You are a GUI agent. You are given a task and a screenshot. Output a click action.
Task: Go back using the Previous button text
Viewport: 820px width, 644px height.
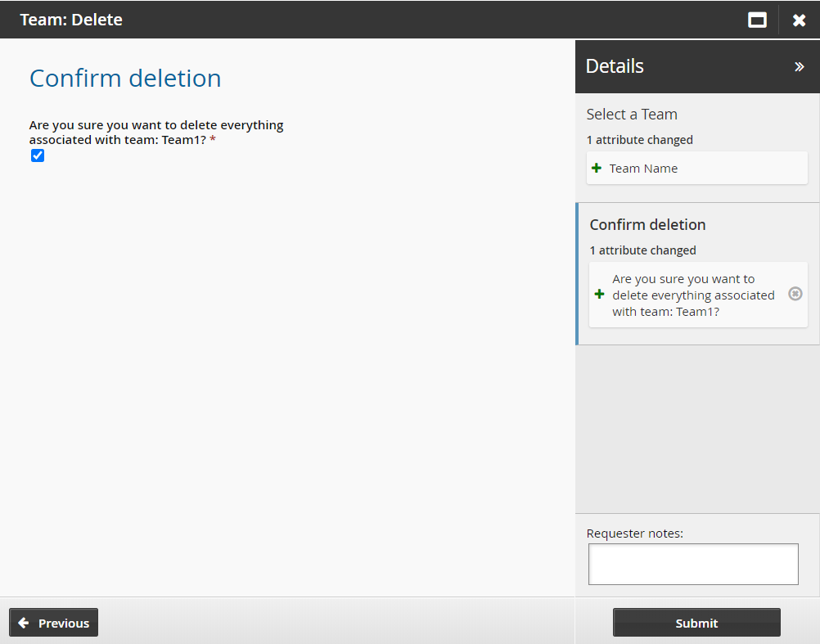64,623
